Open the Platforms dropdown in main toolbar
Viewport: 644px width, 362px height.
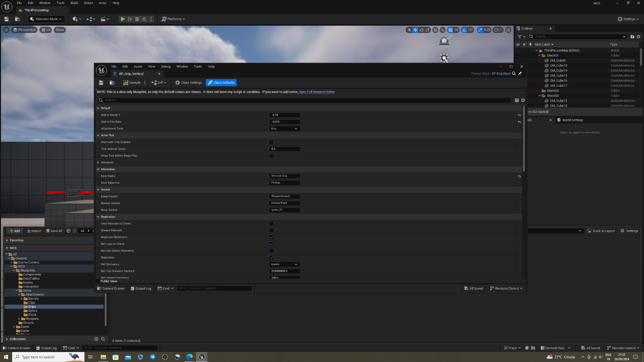173,19
